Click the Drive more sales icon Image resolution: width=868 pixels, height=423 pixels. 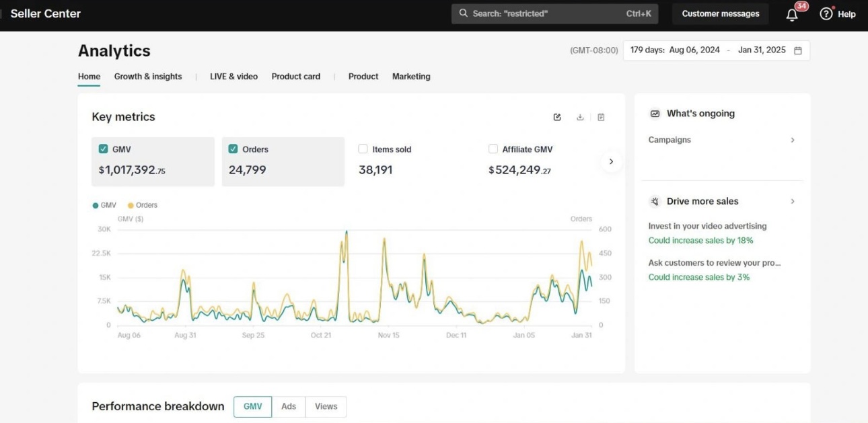click(x=655, y=201)
